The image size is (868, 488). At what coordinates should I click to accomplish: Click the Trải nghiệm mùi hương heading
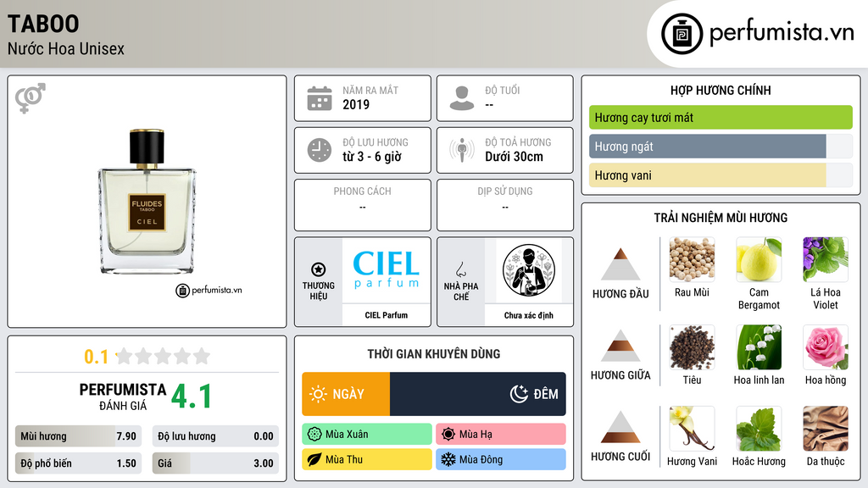point(721,218)
